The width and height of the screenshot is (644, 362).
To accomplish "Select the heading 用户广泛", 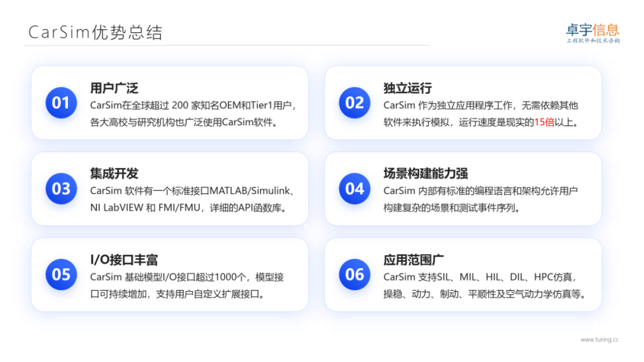I will pyautogui.click(x=114, y=88).
